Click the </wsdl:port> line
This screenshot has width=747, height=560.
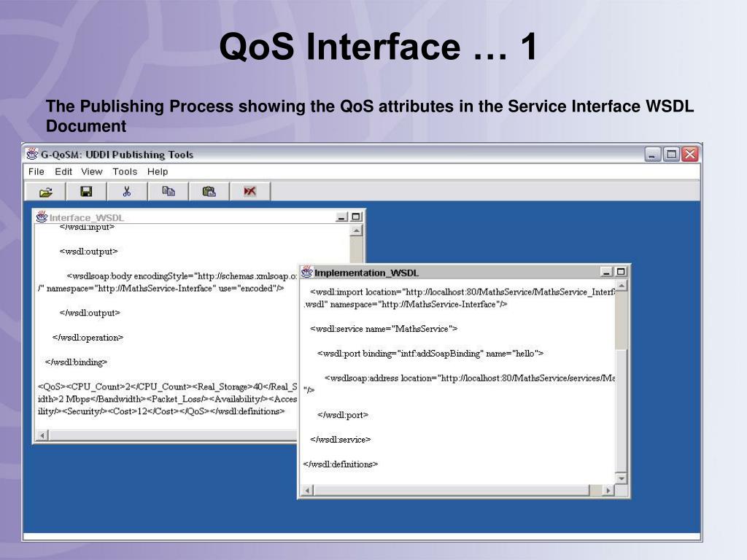343,415
